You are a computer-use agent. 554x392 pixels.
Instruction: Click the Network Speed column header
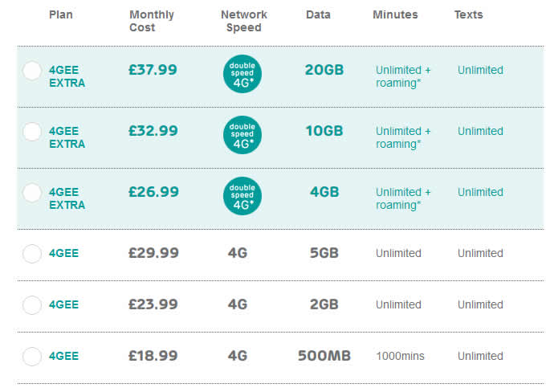coord(244,21)
